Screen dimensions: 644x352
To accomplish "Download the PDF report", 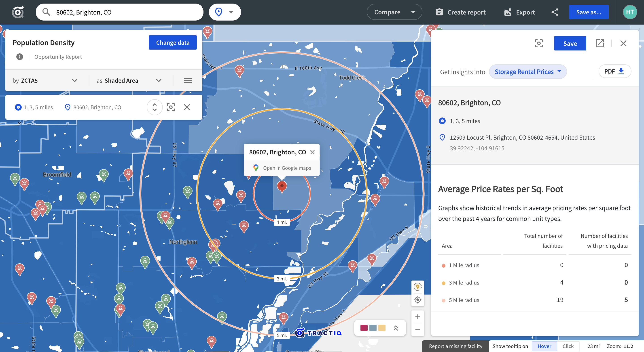I will click(614, 72).
